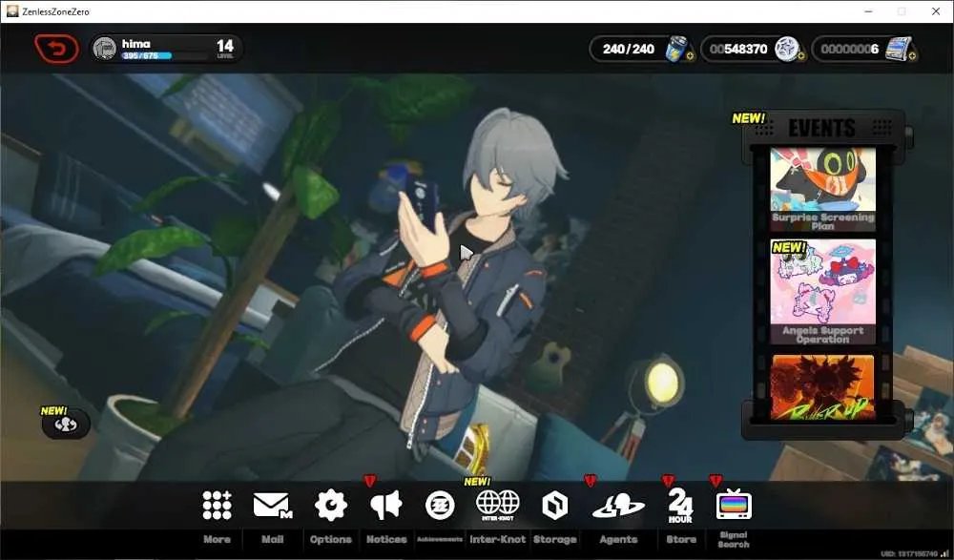Click the player name "hima"
The height and width of the screenshot is (560, 954).
[x=135, y=44]
